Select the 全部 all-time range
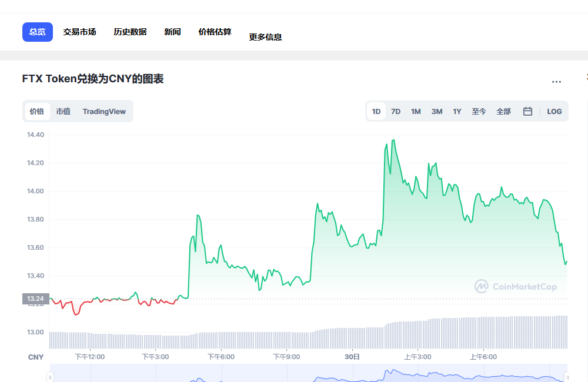 pyautogui.click(x=504, y=111)
